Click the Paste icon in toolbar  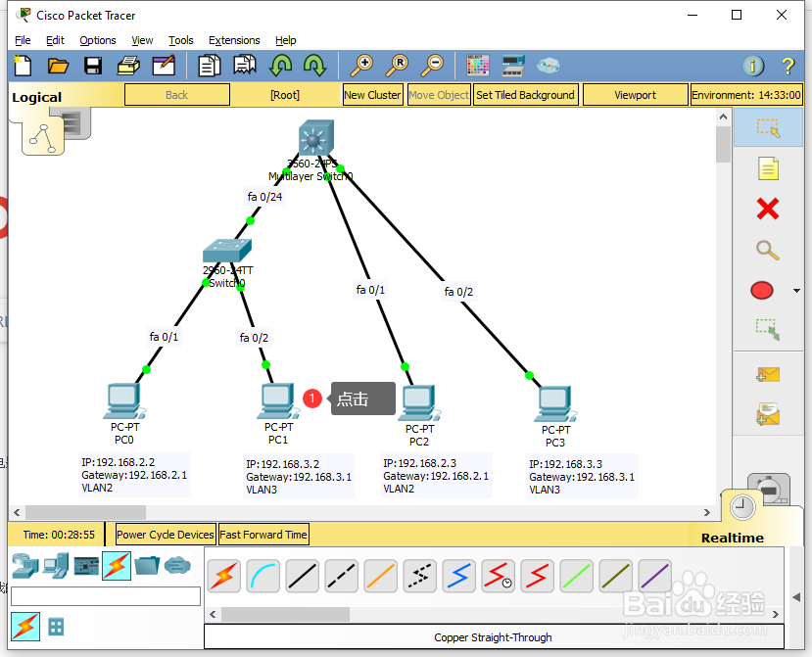[x=245, y=66]
